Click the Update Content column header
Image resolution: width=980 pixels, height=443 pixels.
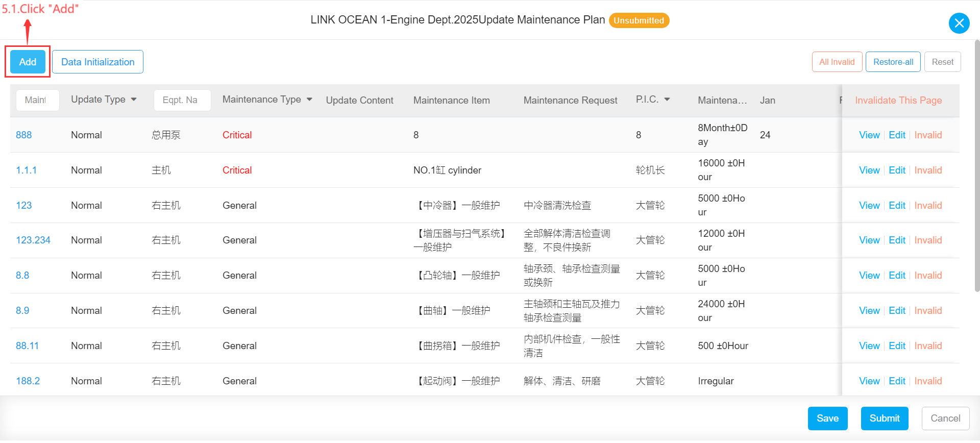(359, 101)
